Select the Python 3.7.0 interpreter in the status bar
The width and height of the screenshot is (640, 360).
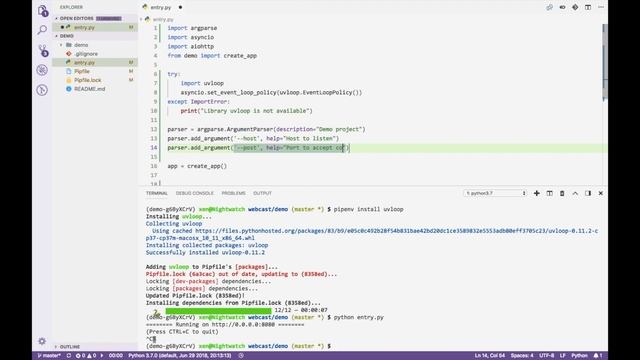180,356
